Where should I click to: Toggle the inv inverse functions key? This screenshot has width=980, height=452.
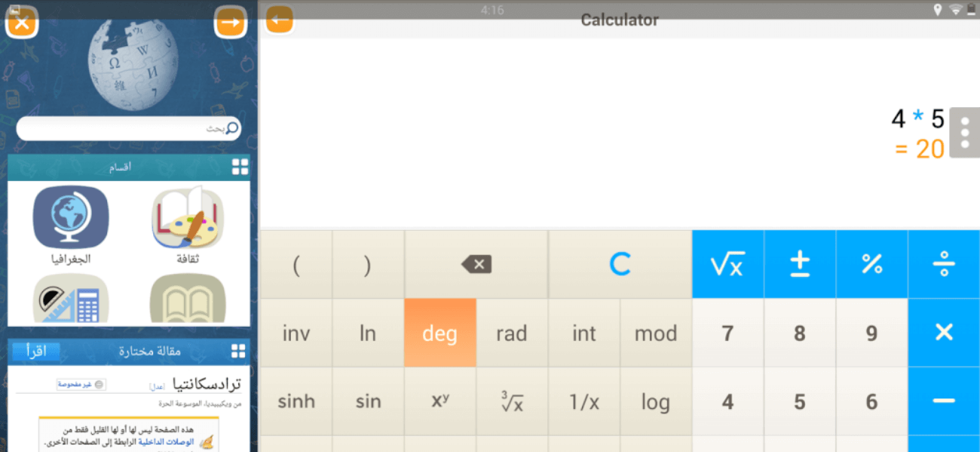[x=296, y=333]
